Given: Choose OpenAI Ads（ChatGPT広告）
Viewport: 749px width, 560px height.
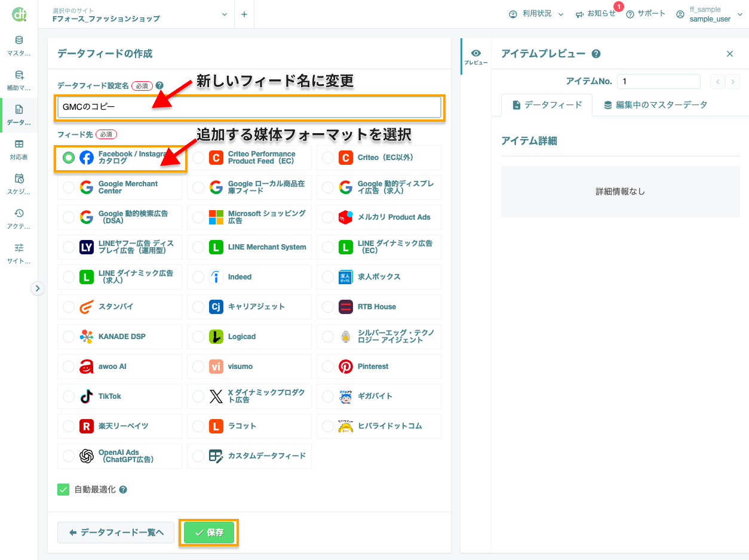Looking at the screenshot, I should coord(120,456).
